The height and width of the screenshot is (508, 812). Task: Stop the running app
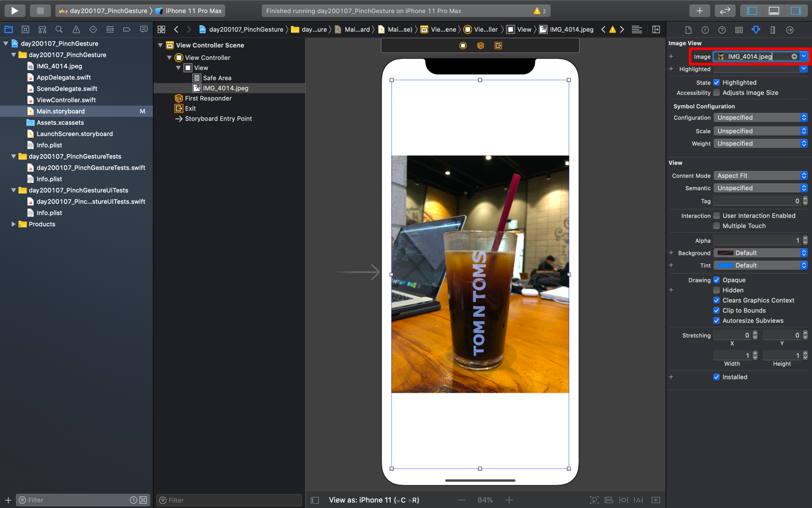(40, 10)
